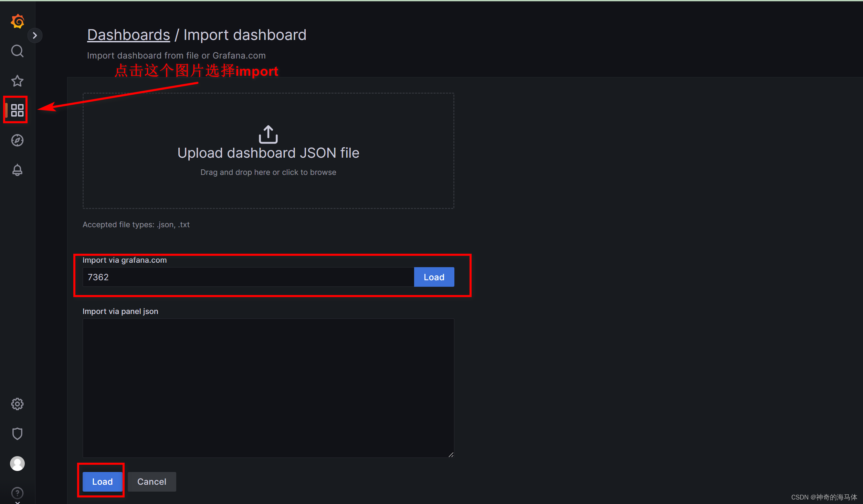The height and width of the screenshot is (504, 863).
Task: Open the search dashboards icon
Action: [17, 51]
